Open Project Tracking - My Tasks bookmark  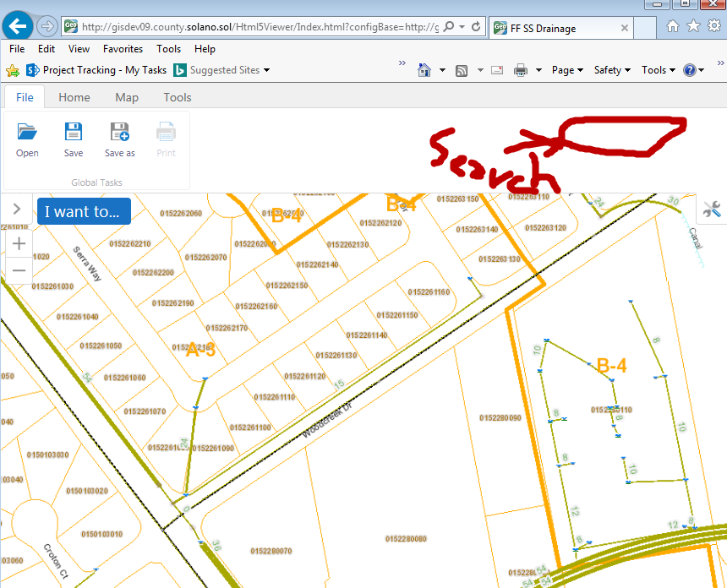click(96, 70)
